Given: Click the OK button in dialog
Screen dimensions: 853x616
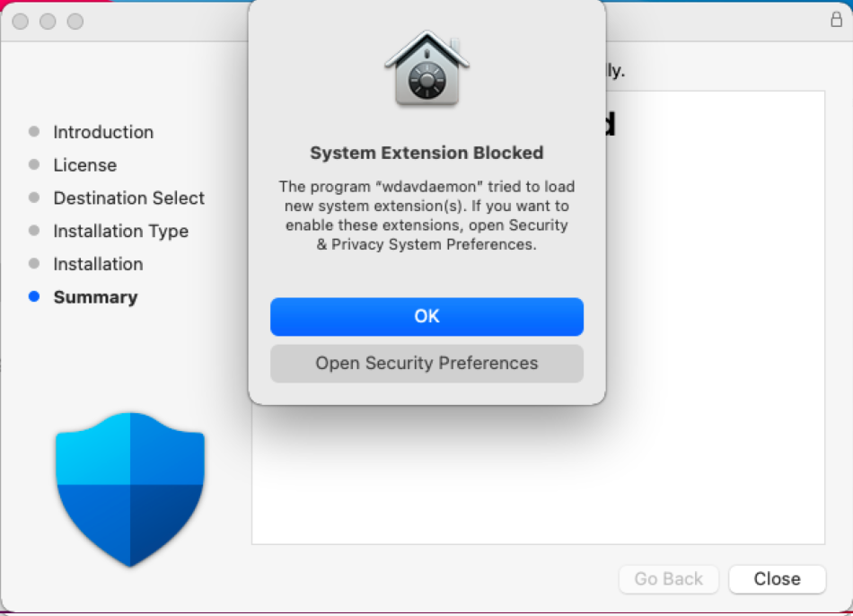Looking at the screenshot, I should (426, 316).
